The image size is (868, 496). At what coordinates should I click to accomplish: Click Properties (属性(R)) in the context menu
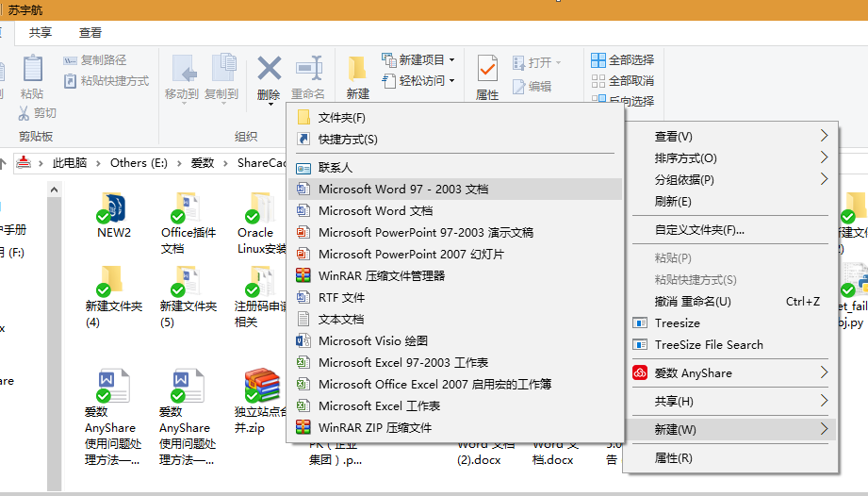[730, 457]
